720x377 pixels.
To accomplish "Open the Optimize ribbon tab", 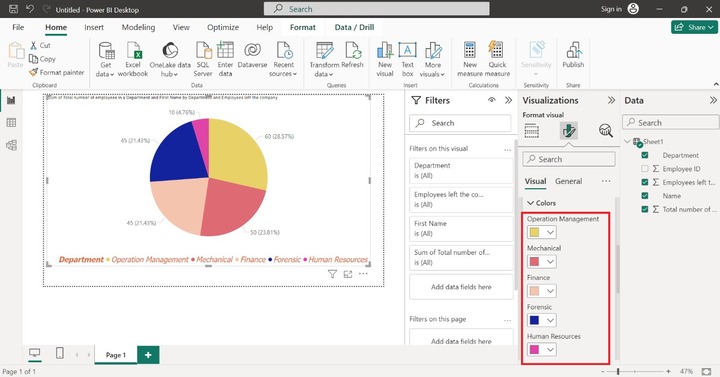I will click(x=223, y=28).
